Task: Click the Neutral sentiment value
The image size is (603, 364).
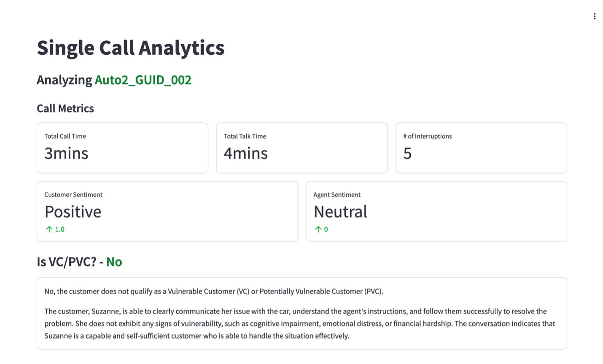Action: [x=340, y=211]
